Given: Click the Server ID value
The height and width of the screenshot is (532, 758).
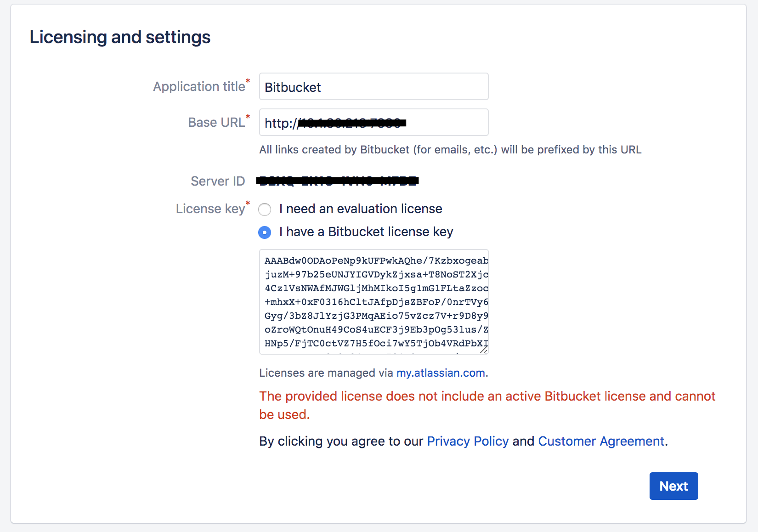Looking at the screenshot, I should [337, 181].
